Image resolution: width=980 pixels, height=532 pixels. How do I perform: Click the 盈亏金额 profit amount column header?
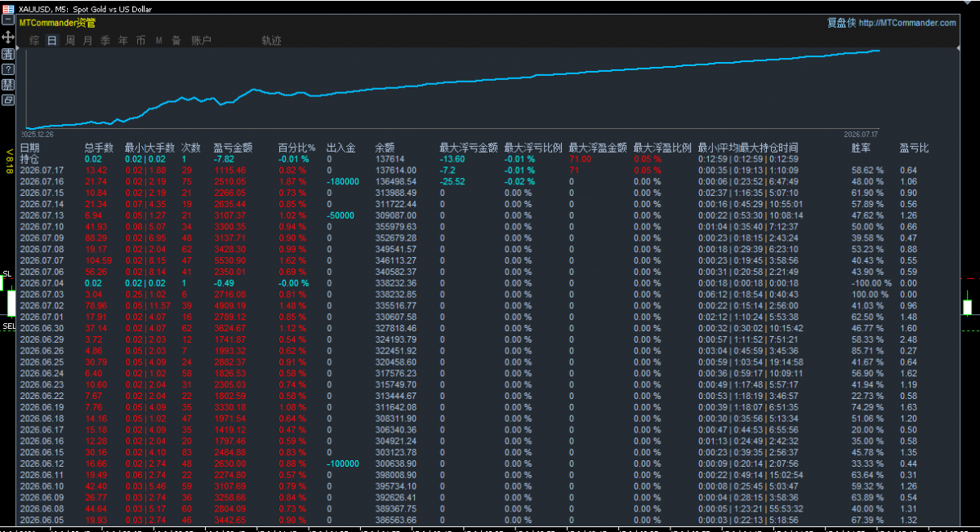point(233,148)
